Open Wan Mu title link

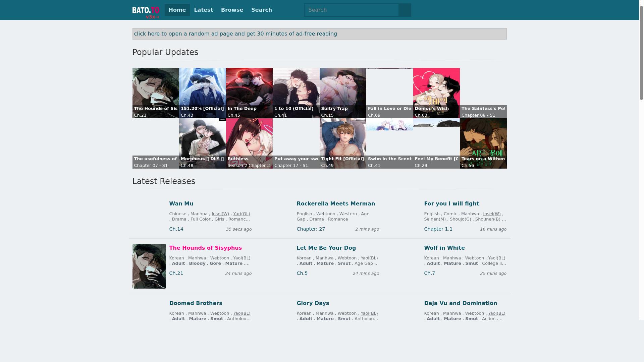181,204
